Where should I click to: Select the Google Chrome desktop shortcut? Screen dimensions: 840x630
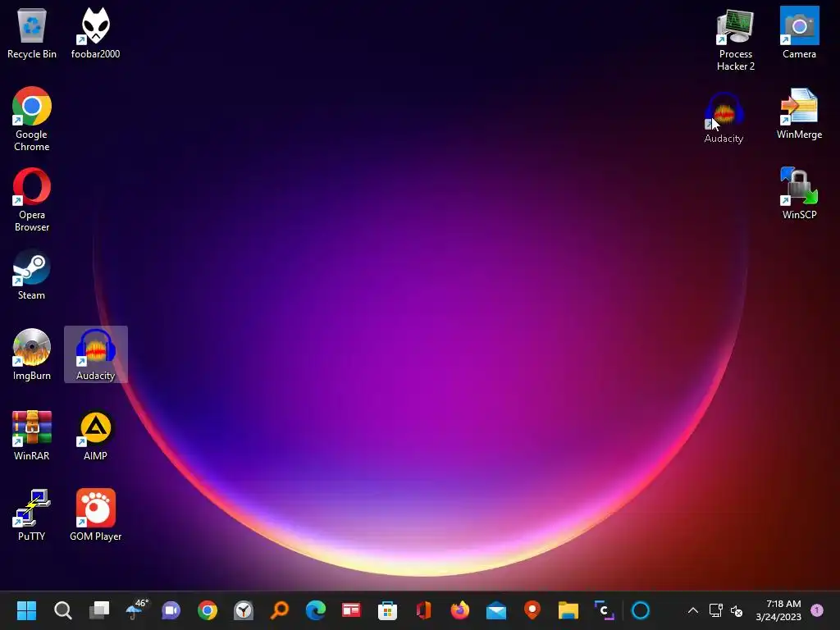pos(32,120)
